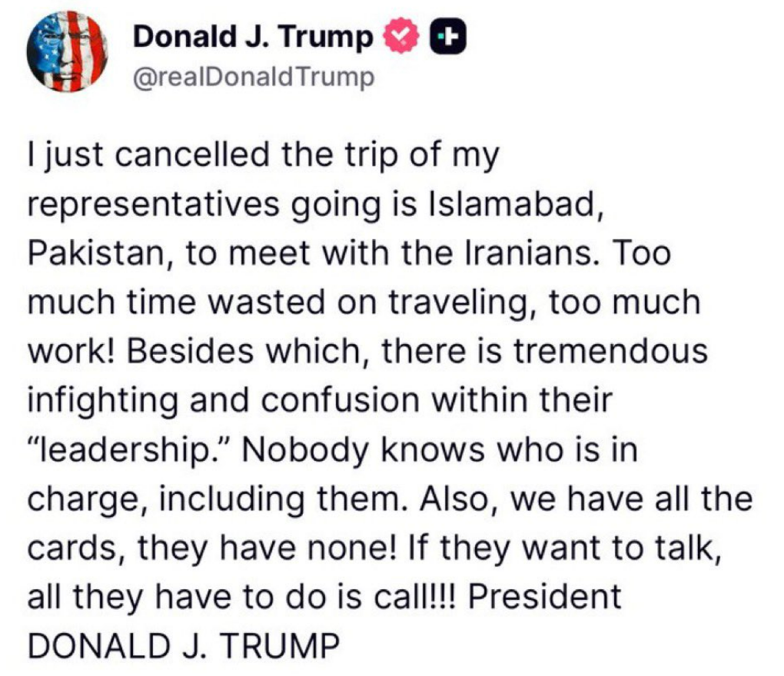Image resolution: width=784 pixels, height=676 pixels.
Task: Click the red verified checkmark badge
Action: coord(400,36)
